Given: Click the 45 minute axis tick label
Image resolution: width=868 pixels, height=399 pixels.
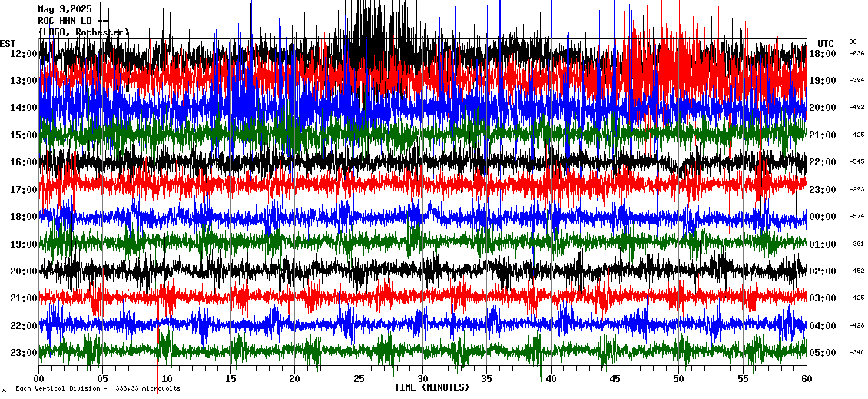Looking at the screenshot, I should 615,379.
